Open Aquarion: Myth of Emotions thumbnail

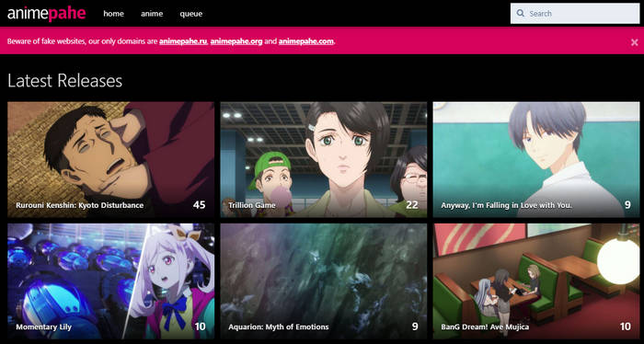point(324,281)
